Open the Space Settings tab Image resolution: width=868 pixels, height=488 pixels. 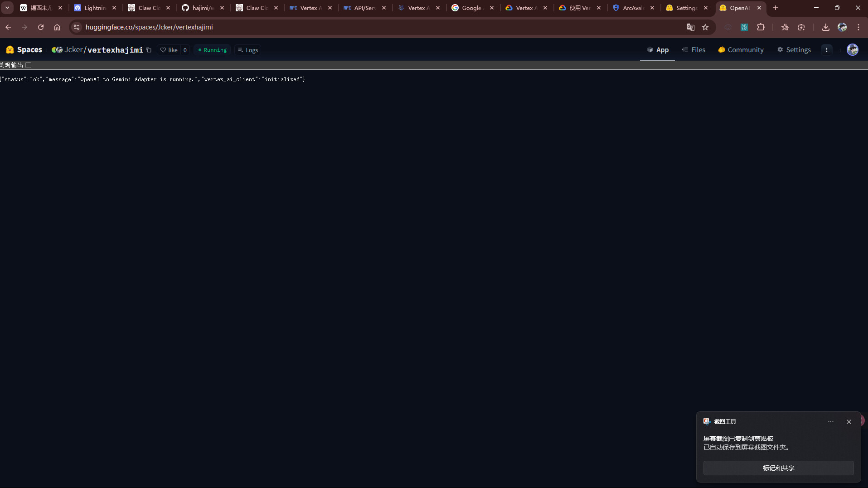coord(794,50)
